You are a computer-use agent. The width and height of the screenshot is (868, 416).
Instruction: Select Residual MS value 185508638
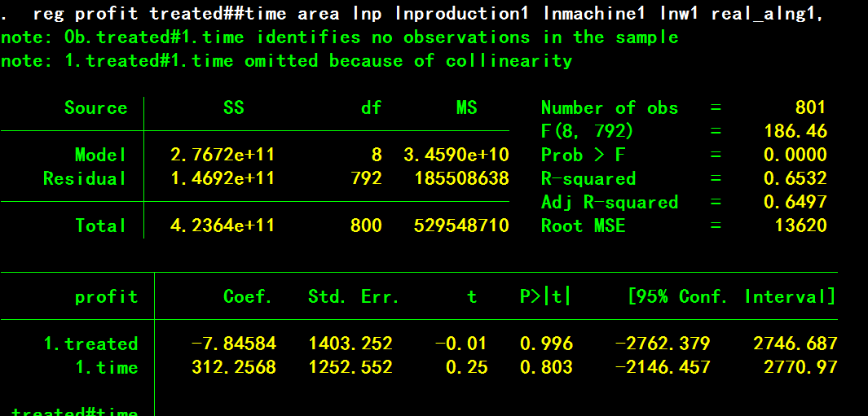pyautogui.click(x=461, y=178)
